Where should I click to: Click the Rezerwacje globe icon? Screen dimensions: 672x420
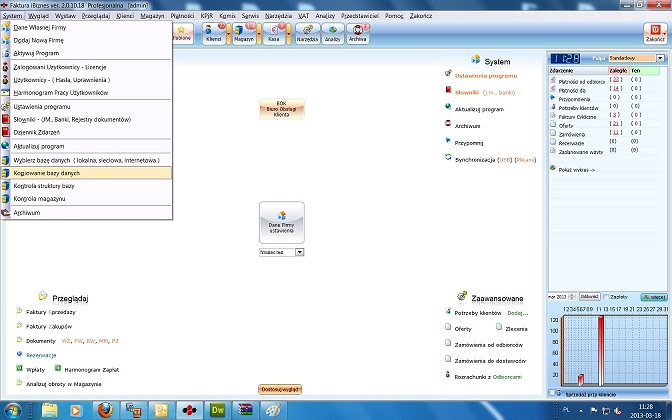(19, 354)
